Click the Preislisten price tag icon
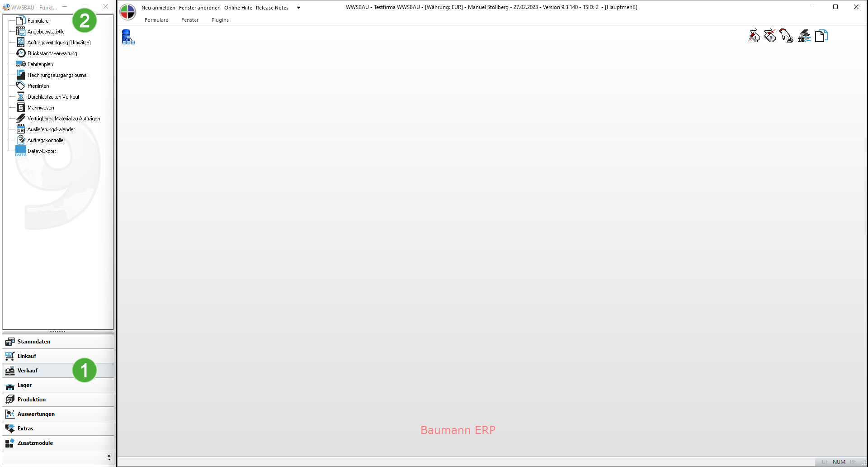 (21, 86)
